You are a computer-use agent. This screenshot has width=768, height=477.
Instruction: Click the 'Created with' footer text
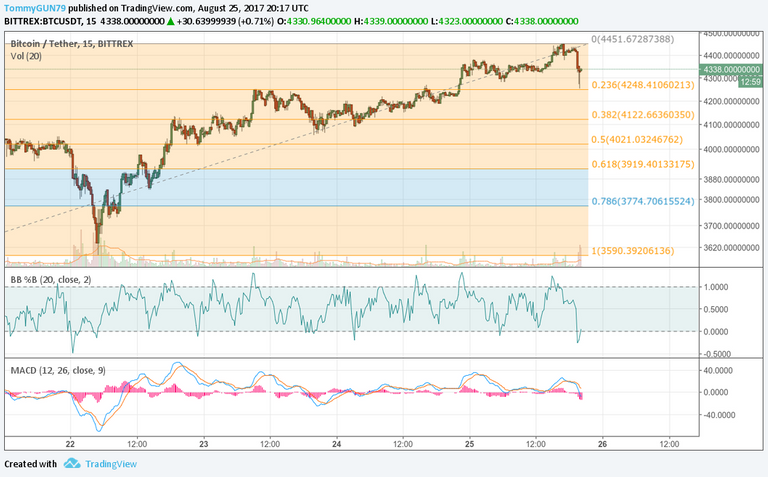click(x=30, y=464)
